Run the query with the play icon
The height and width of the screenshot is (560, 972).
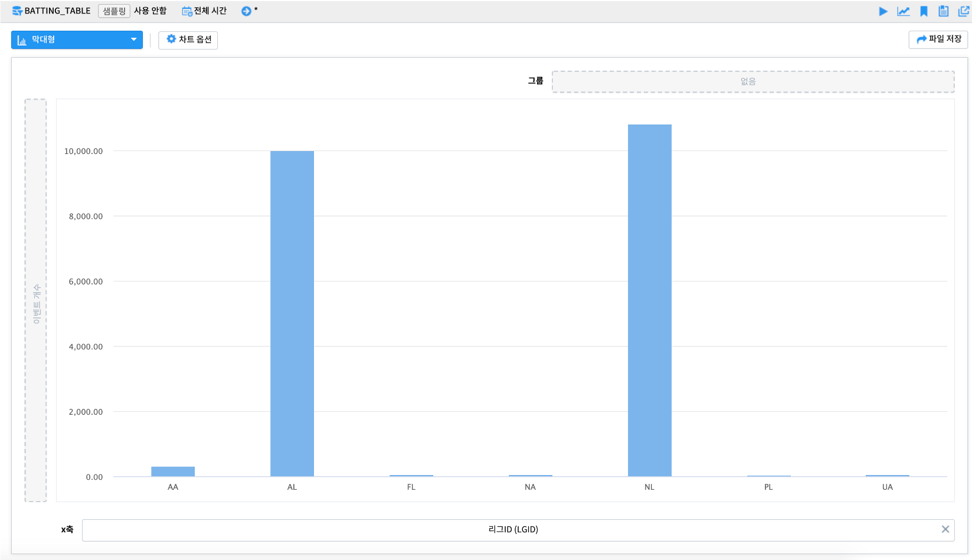[x=883, y=11]
